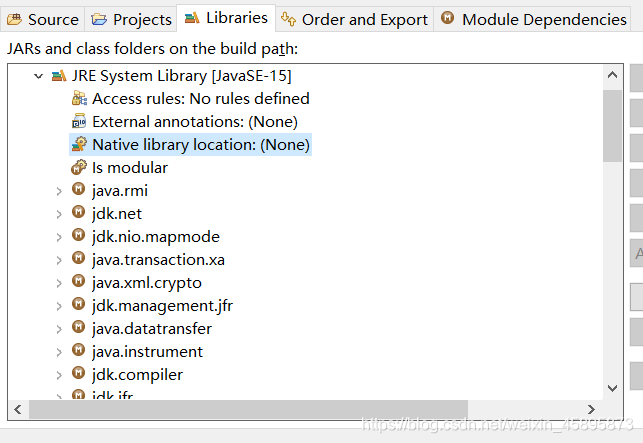
Task: Select the java.transaction.xa text
Action: point(158,260)
